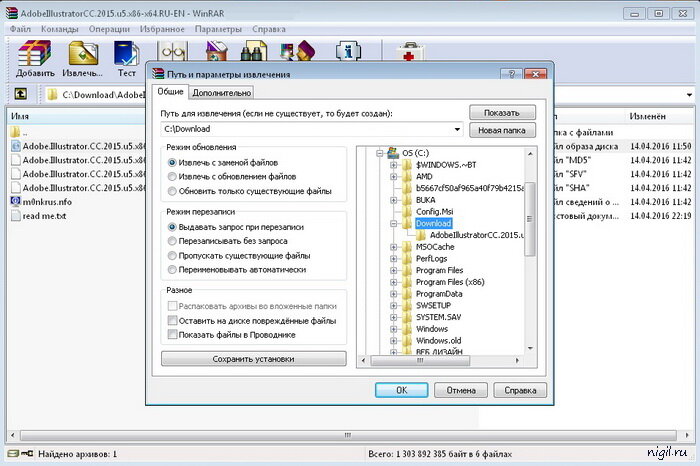Select 'Обновить только существующие файлы' option
The height and width of the screenshot is (466, 700).
coord(172,191)
